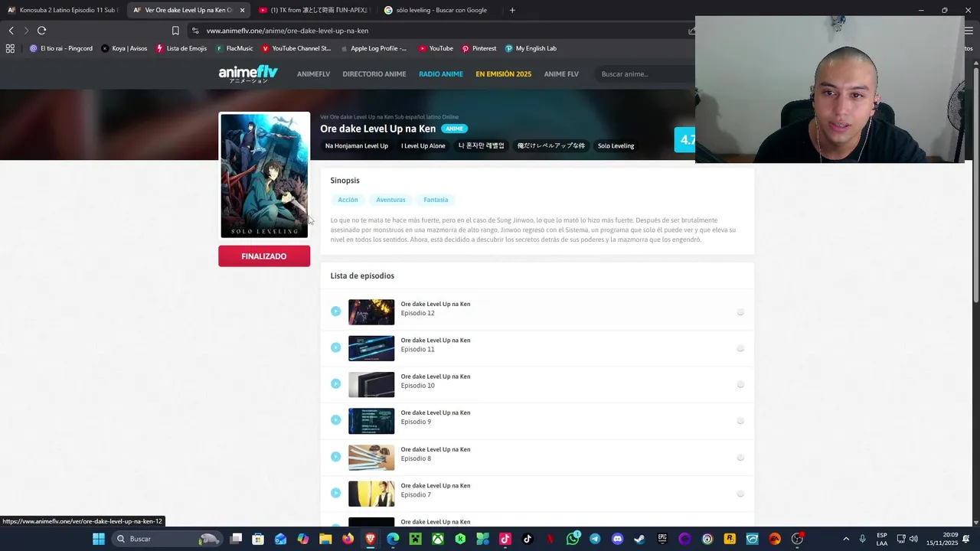Image resolution: width=980 pixels, height=551 pixels.
Task: View site information icon in address bar
Action: 195,31
